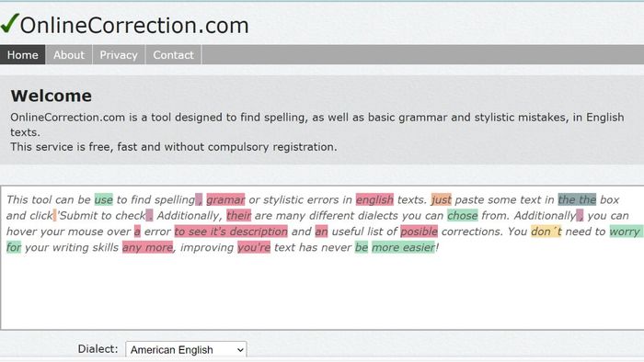This screenshot has height=362, width=644.
Task: Click the 'Welcome' heading
Action: click(x=52, y=96)
